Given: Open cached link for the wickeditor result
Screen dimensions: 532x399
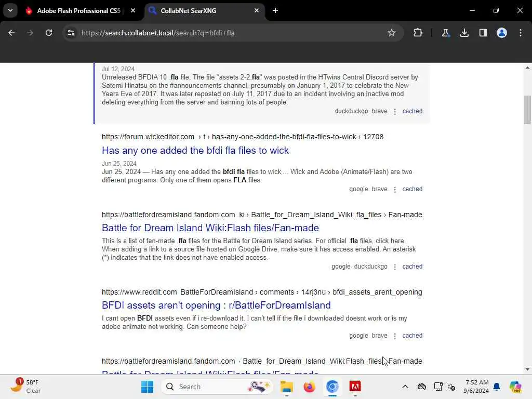Looking at the screenshot, I should 412,189.
